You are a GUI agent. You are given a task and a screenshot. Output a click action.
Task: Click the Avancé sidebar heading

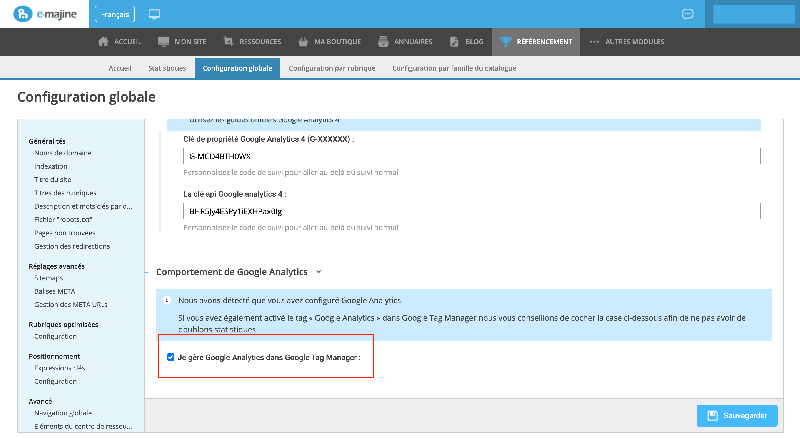coord(40,401)
